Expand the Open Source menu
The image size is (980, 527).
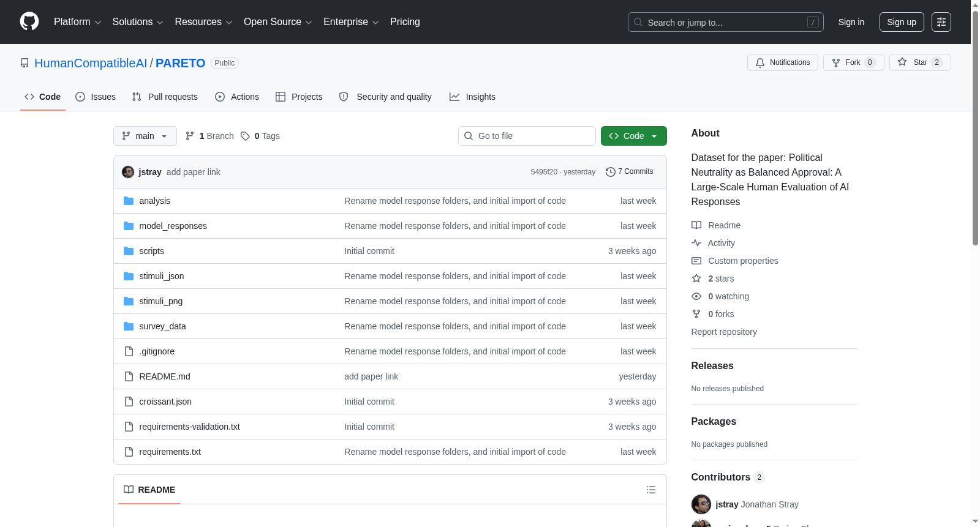278,22
